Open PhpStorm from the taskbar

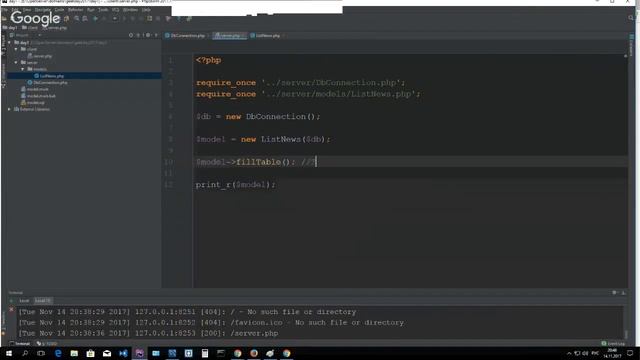[x=140, y=353]
